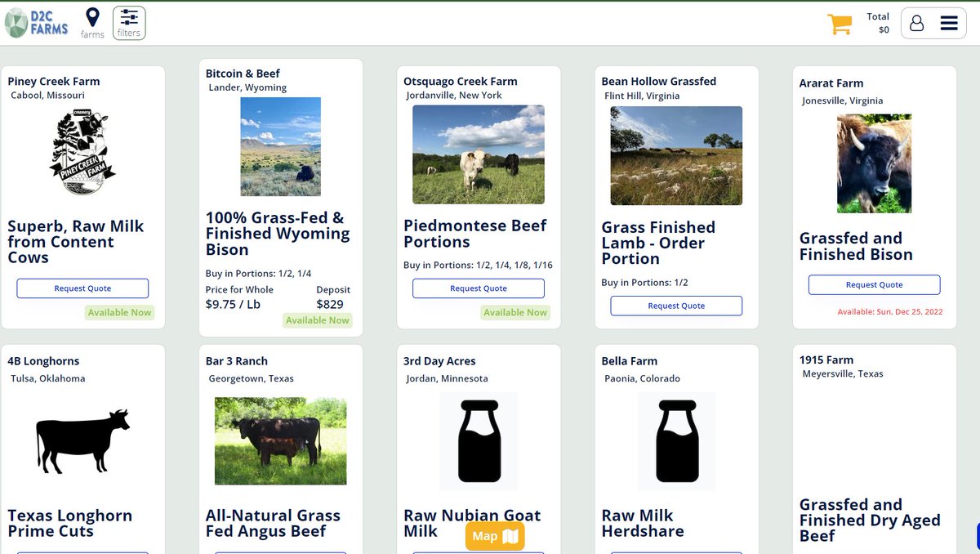Open Bitcoin & Beef landscape photo

[x=281, y=147]
